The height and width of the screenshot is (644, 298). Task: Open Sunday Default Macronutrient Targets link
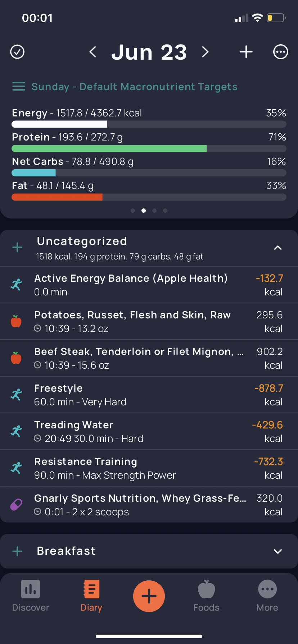134,87
